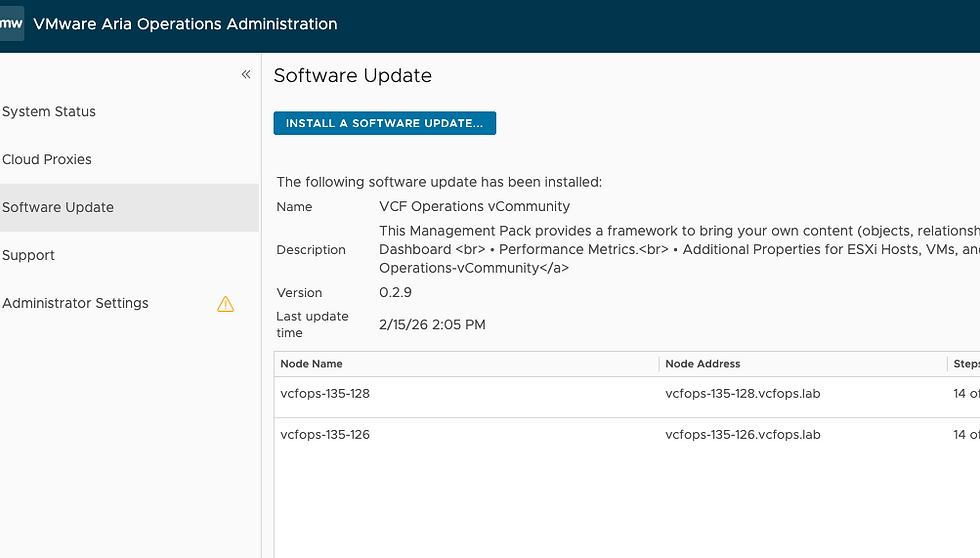Image resolution: width=980 pixels, height=558 pixels.
Task: Click the VCF Operations vCommunity name value
Action: coord(474,207)
